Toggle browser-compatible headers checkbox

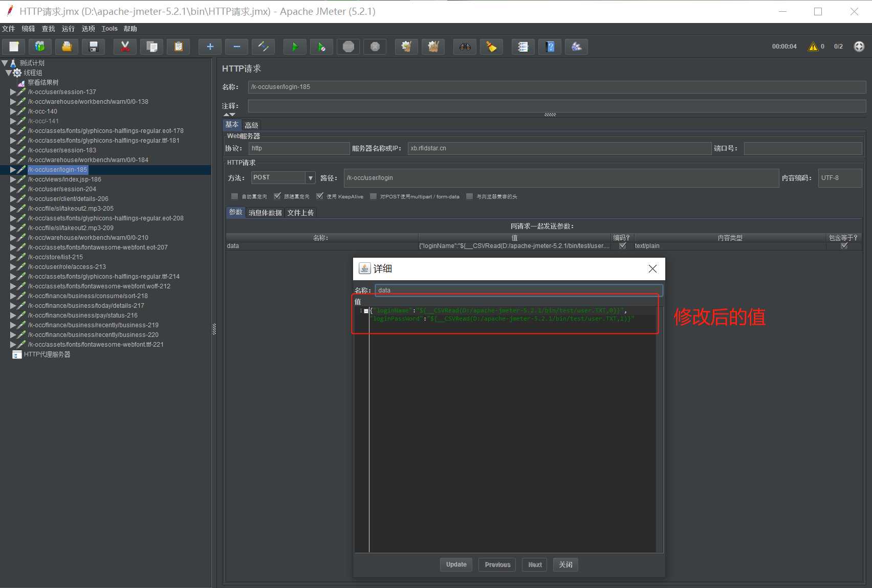point(470,196)
